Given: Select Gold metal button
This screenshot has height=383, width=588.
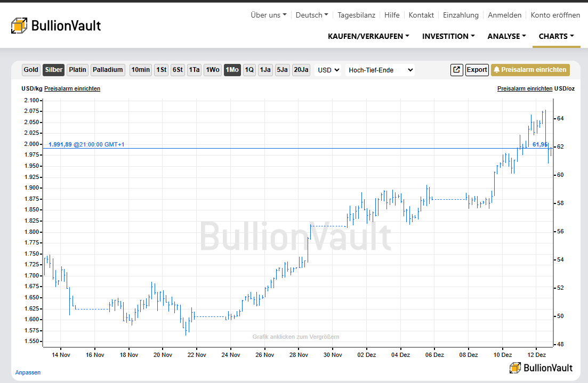Looking at the screenshot, I should tap(31, 70).
